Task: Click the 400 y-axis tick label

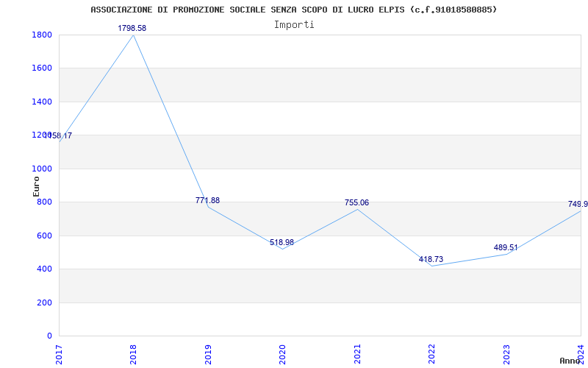Action: pyautogui.click(x=44, y=269)
